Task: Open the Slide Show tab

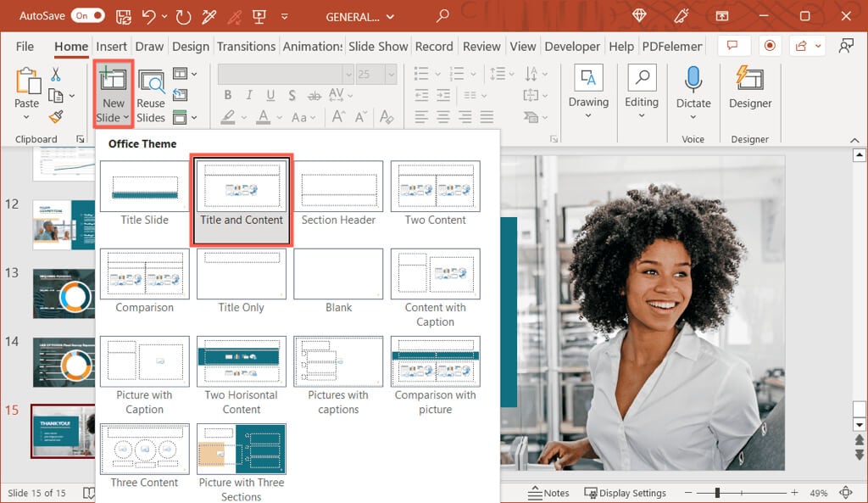Action: tap(378, 47)
